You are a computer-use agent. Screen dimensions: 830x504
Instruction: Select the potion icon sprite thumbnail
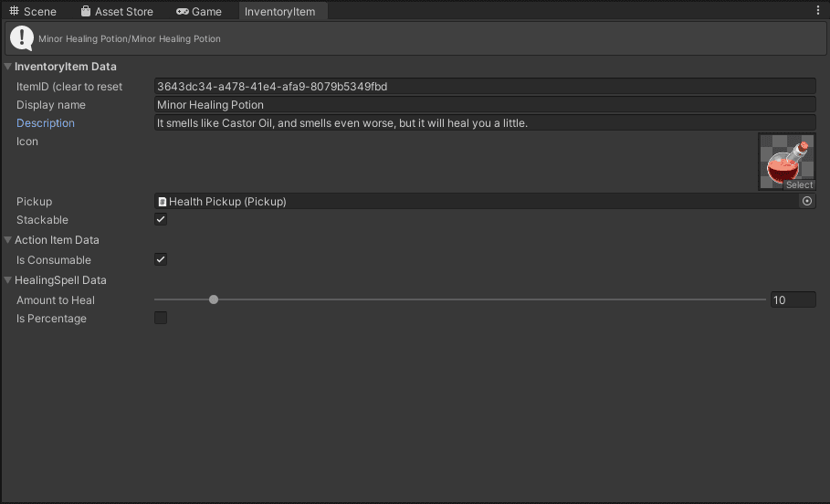[x=785, y=161]
